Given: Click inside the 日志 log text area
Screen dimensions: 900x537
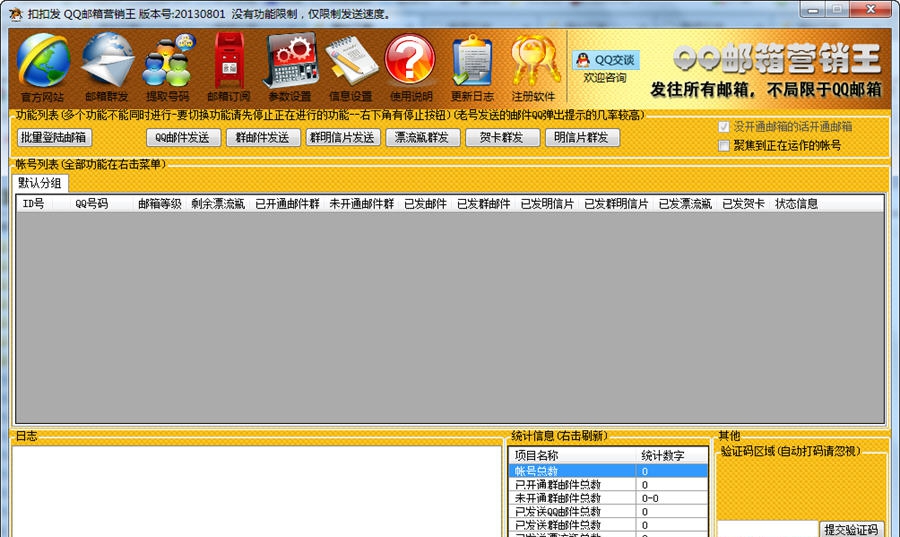Looking at the screenshot, I should coord(257,492).
